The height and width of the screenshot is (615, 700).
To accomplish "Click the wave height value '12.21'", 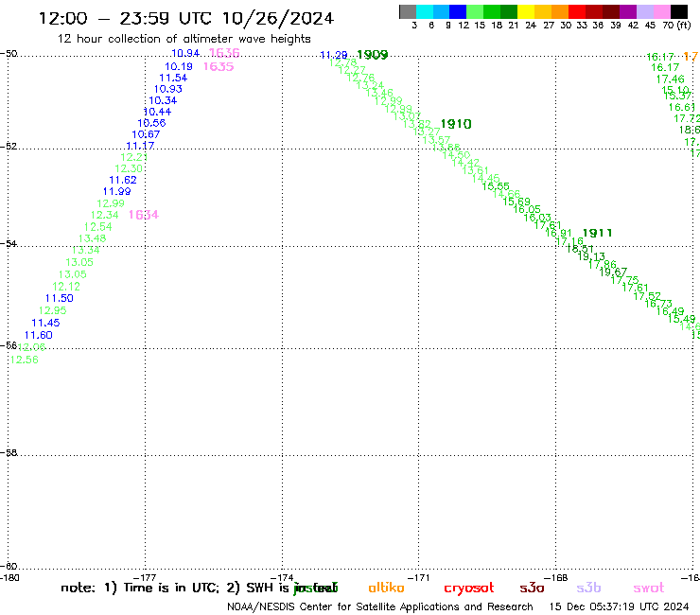I will pos(134,157).
